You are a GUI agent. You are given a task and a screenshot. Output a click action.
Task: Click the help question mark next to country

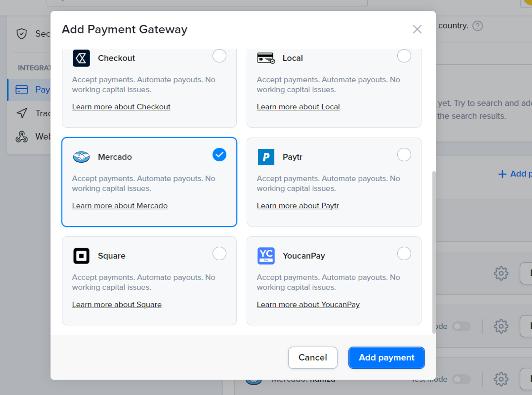point(477,26)
